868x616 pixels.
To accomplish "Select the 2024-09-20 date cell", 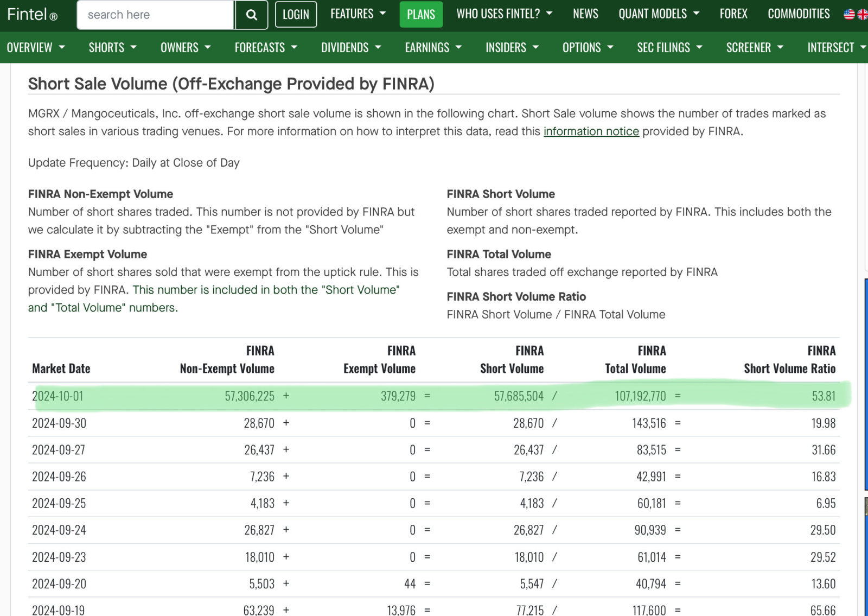I will coord(59,583).
